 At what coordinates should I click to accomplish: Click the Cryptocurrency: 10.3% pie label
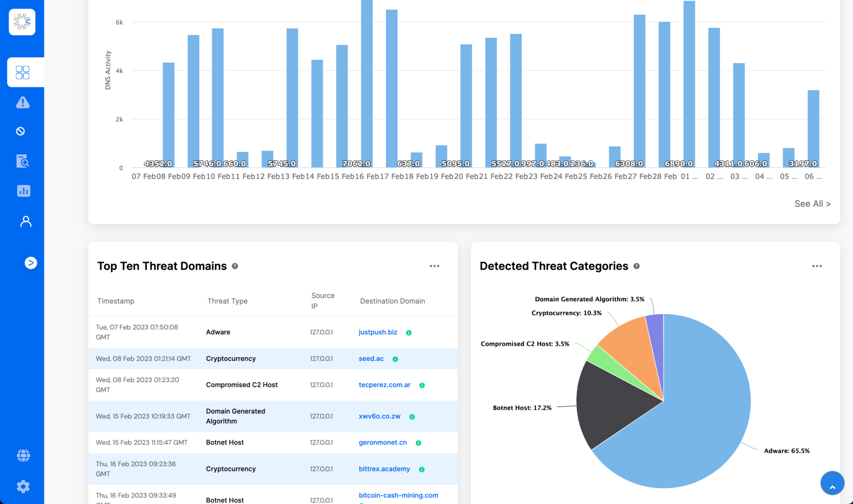566,313
